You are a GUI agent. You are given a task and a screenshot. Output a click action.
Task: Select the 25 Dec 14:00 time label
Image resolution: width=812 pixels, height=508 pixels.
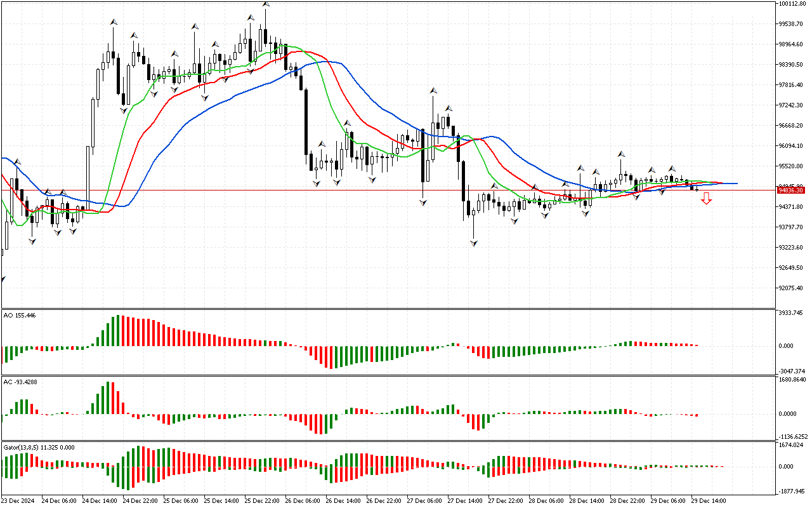pos(221,501)
